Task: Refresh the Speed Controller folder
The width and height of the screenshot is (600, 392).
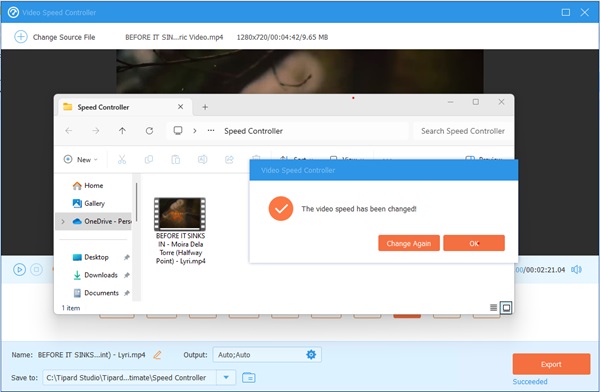Action: pyautogui.click(x=149, y=131)
